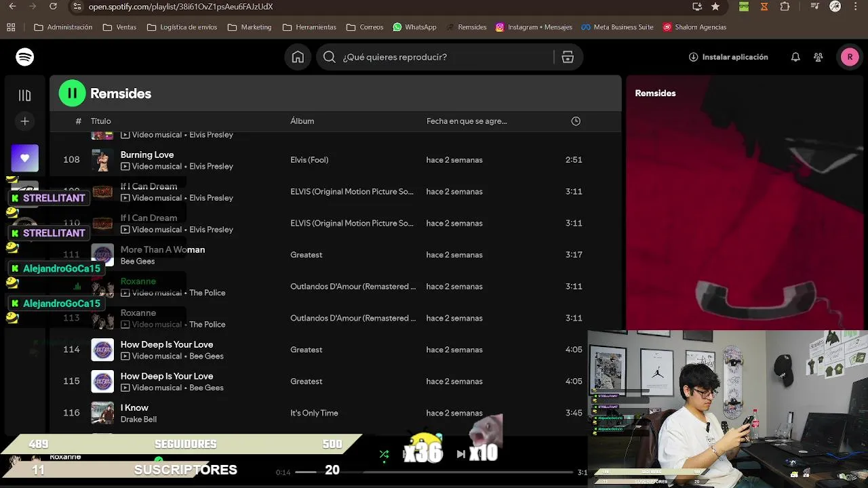Click the I Know album cover
Screen dimensions: 868x488
click(x=102, y=413)
